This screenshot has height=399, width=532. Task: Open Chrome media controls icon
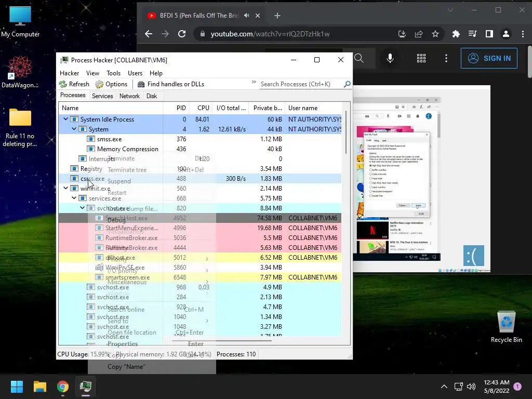tap(472, 34)
